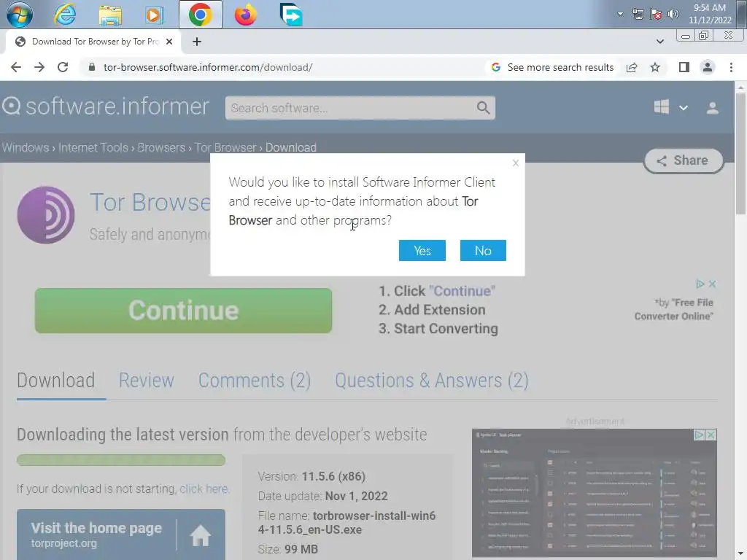Go back to the previous page
The width and height of the screenshot is (747, 560).
16,67
